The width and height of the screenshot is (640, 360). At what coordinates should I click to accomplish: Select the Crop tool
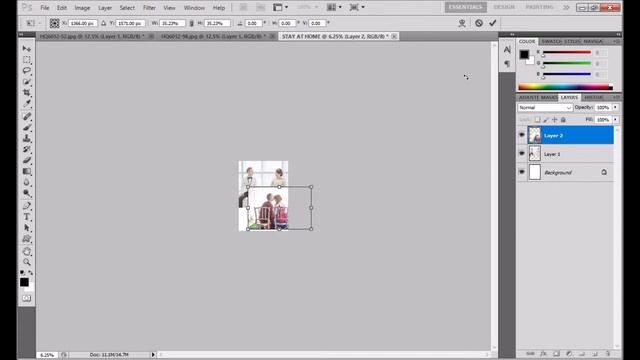pyautogui.click(x=27, y=93)
